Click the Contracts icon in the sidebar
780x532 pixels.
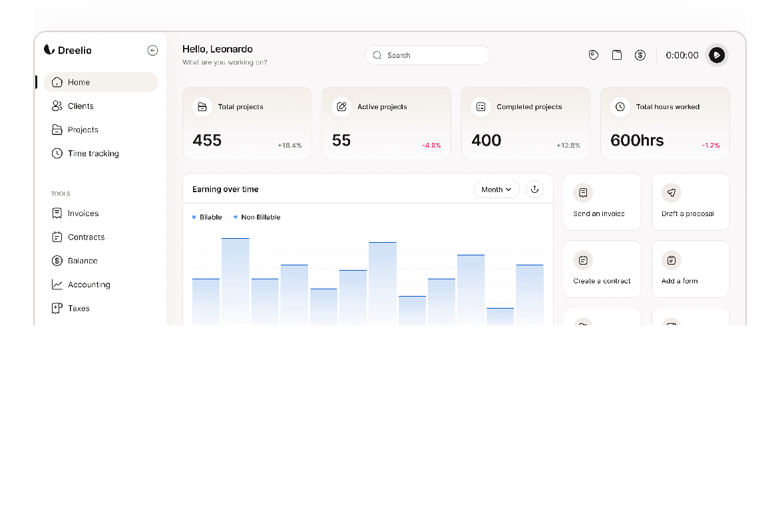(x=57, y=237)
